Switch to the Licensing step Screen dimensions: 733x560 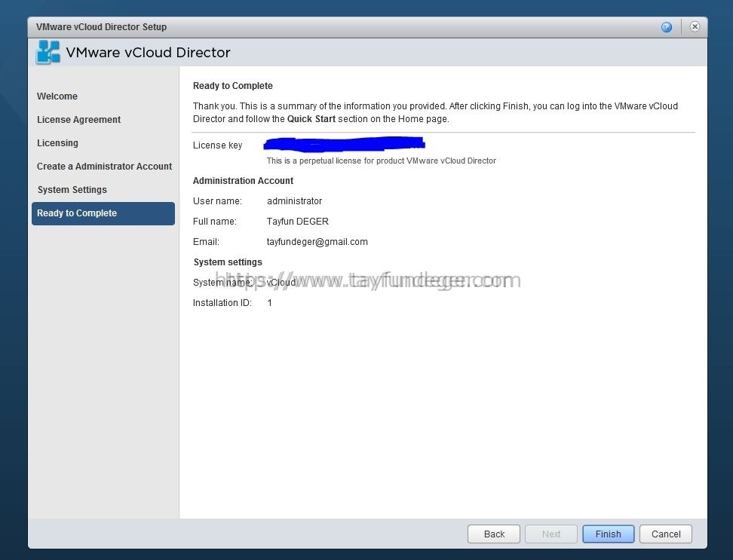pos(57,143)
